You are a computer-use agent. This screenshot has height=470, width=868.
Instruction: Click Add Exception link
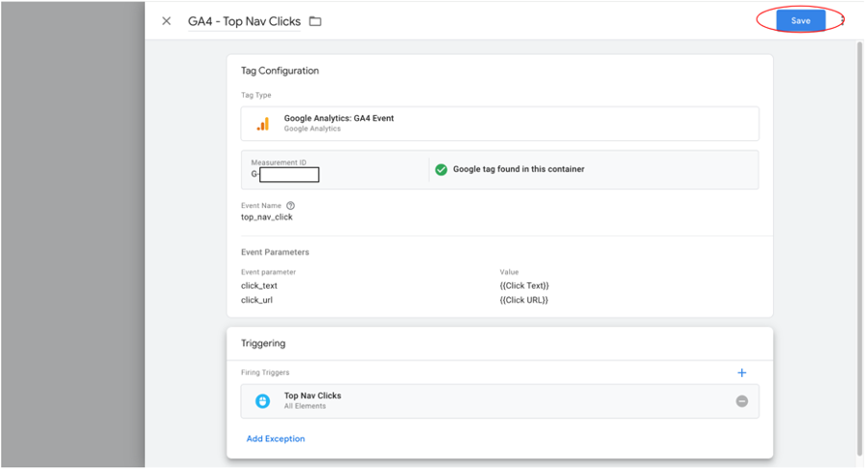coord(276,438)
